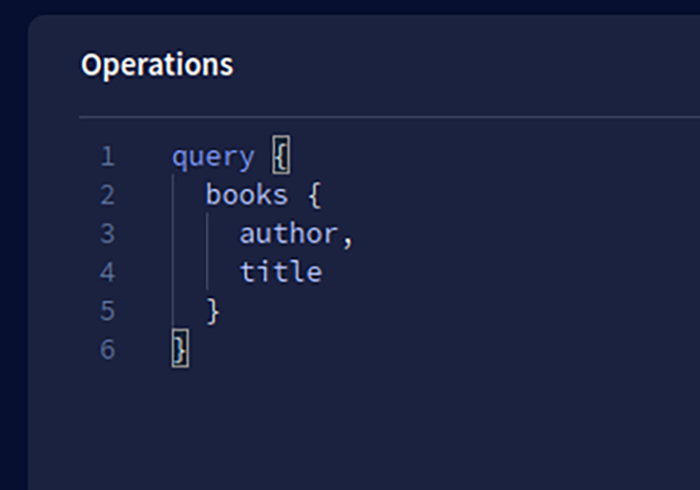The width and height of the screenshot is (700, 490).
Task: Click the opening brace after books
Action: click(x=315, y=195)
